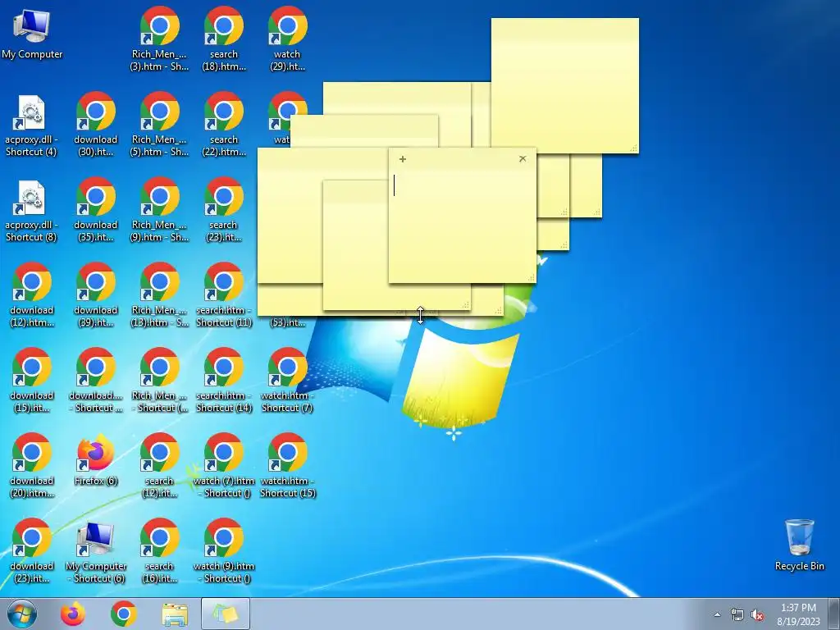
Task: Open the muted volume tray icon
Action: (x=757, y=614)
